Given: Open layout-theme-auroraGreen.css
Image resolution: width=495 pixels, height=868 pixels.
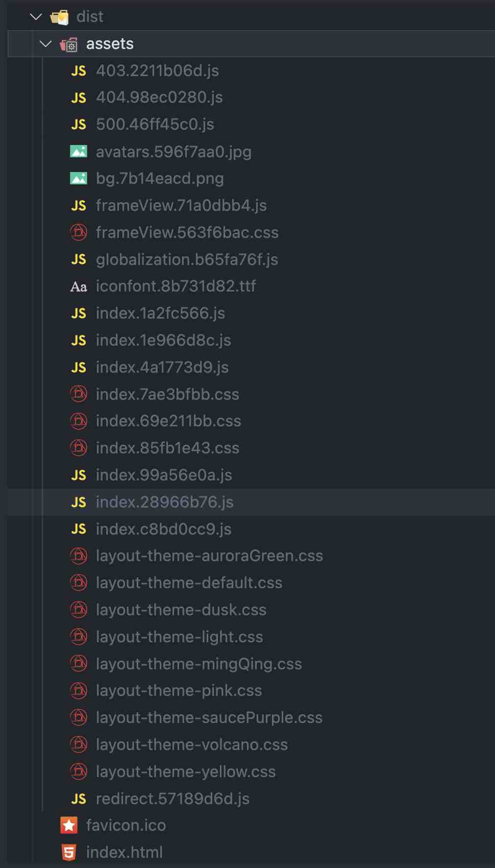Looking at the screenshot, I should point(209,556).
